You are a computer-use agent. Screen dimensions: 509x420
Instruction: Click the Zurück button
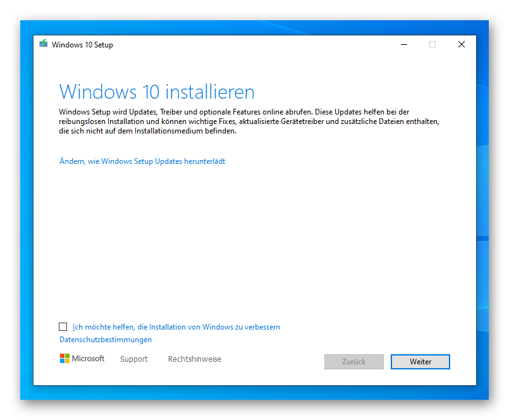354,362
